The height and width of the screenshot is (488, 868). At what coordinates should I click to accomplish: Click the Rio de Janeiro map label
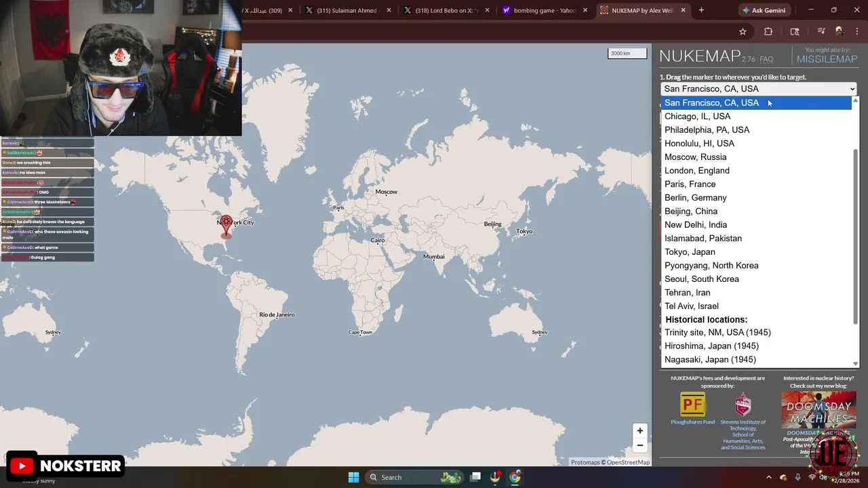(277, 314)
